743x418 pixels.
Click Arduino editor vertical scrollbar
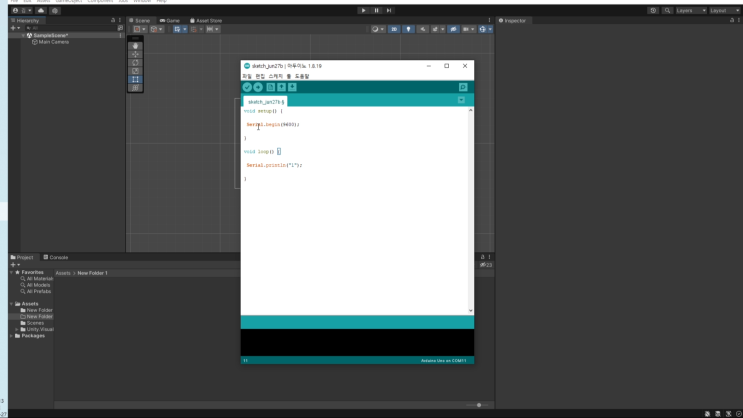pyautogui.click(x=471, y=210)
